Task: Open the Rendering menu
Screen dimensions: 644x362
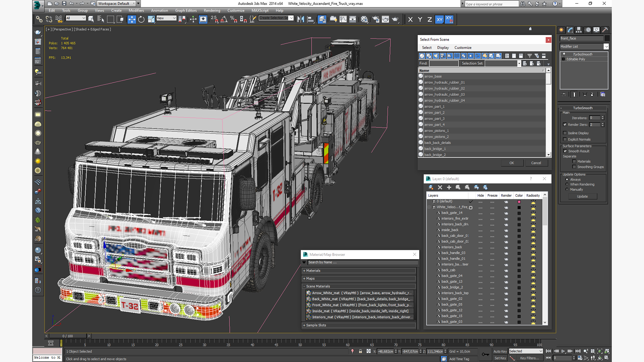Action: click(212, 11)
